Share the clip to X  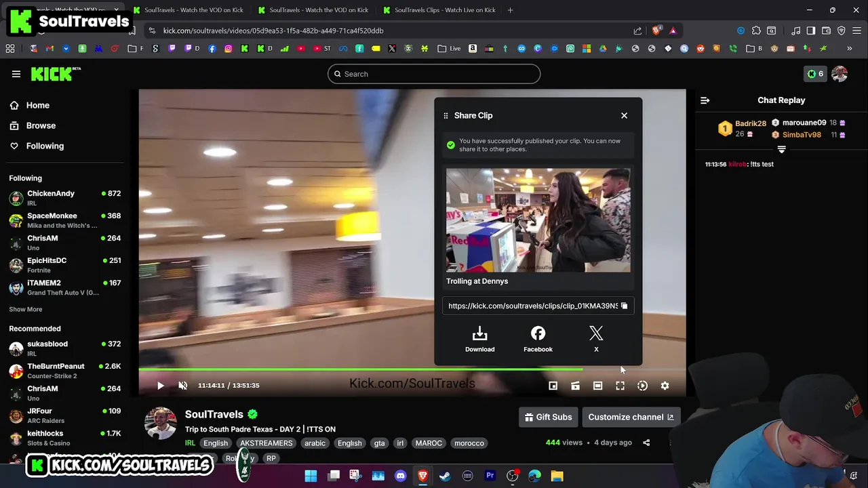596,339
